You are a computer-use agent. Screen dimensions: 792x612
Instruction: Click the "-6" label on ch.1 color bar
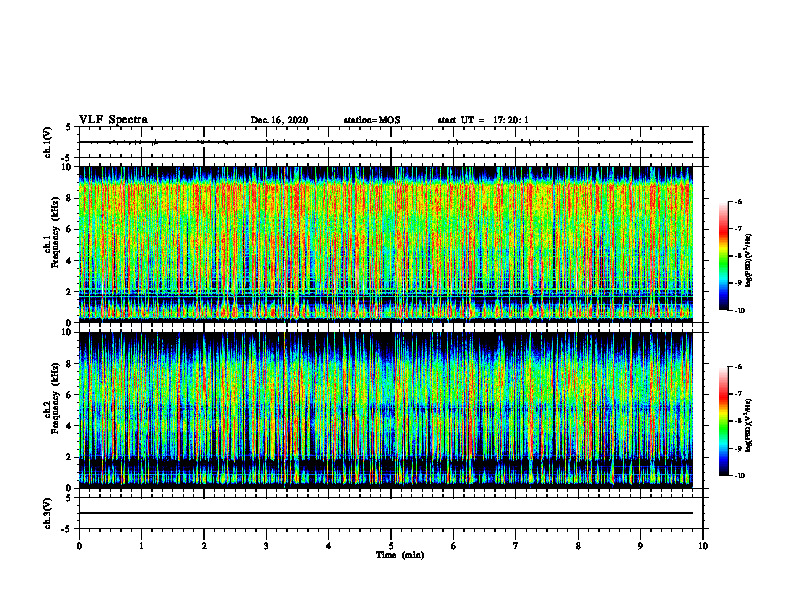click(x=738, y=201)
